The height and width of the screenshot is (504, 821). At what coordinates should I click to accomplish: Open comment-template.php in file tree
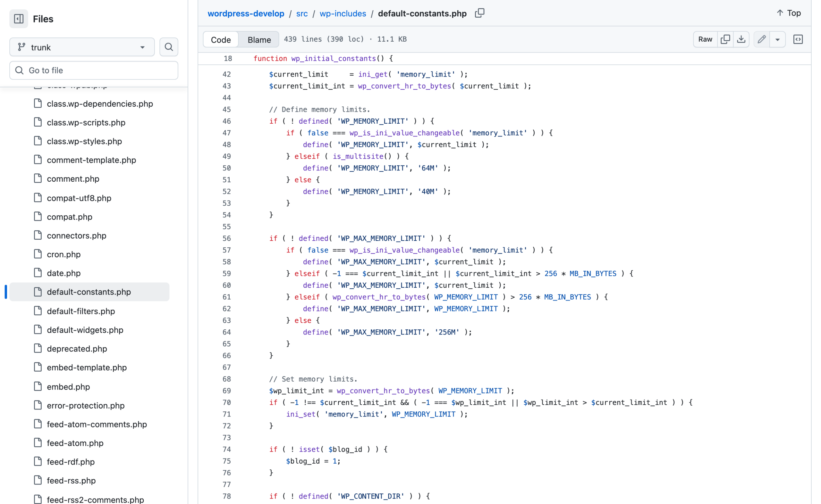pyautogui.click(x=89, y=160)
